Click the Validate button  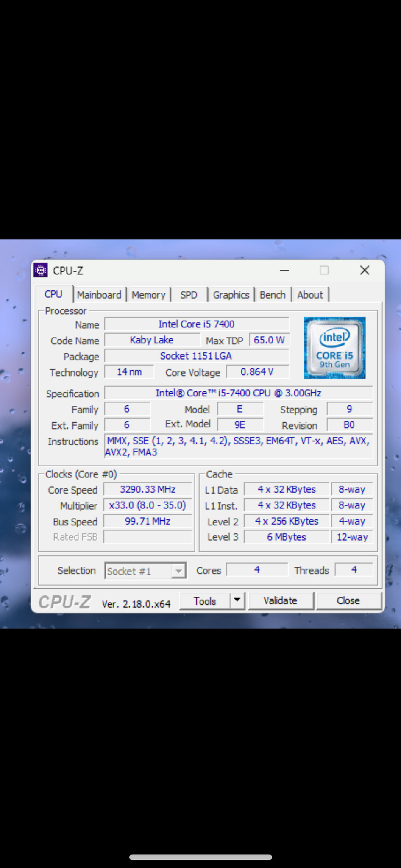(x=281, y=600)
